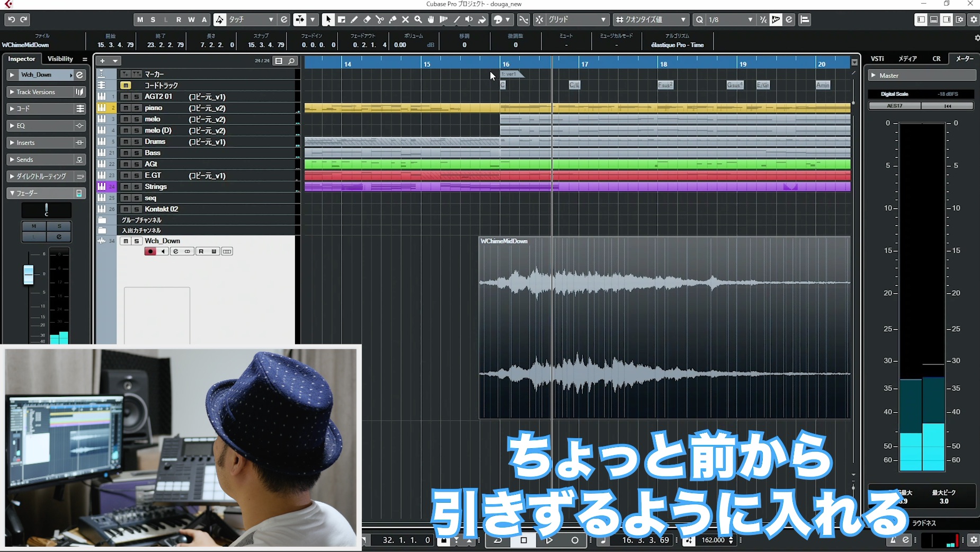Click the Stop button in the transport
Screen dimensions: 980x552
[x=524, y=540]
